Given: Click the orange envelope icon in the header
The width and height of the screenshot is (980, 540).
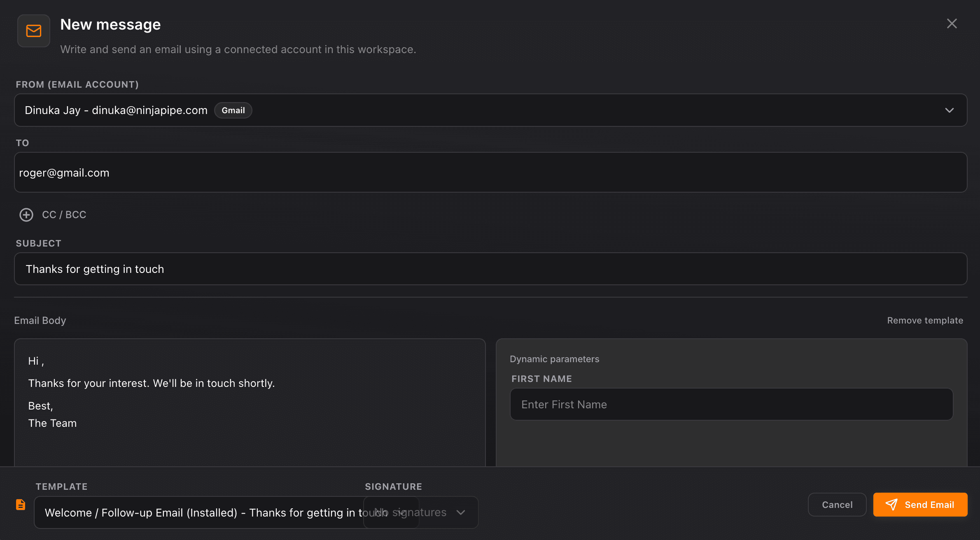Looking at the screenshot, I should 33,30.
